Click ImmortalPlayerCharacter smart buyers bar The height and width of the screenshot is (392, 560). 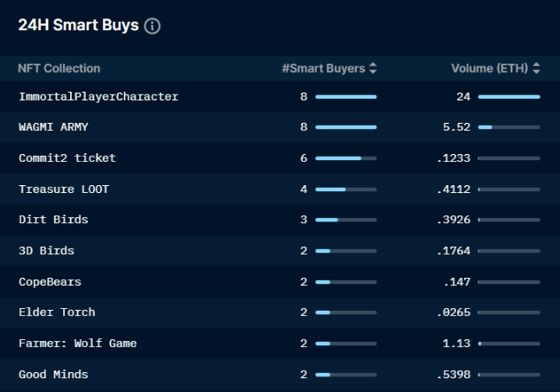tap(345, 97)
